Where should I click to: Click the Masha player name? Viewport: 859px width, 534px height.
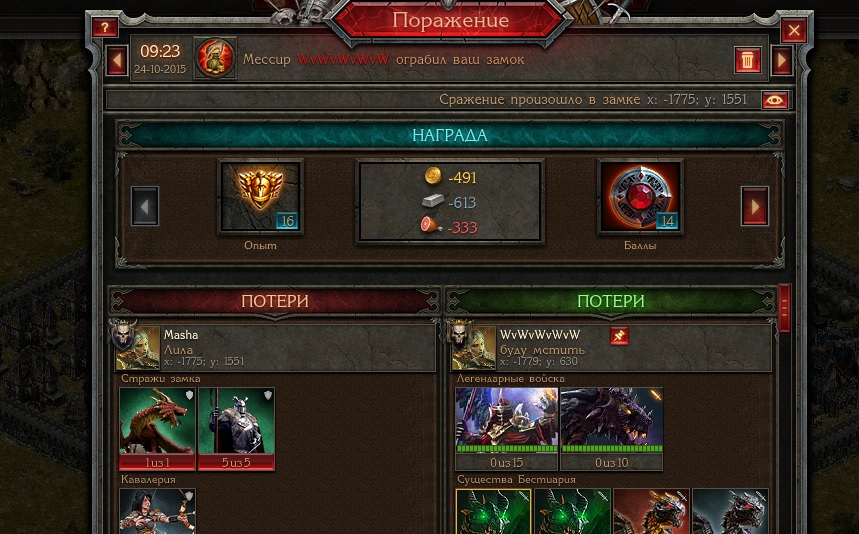click(x=181, y=335)
